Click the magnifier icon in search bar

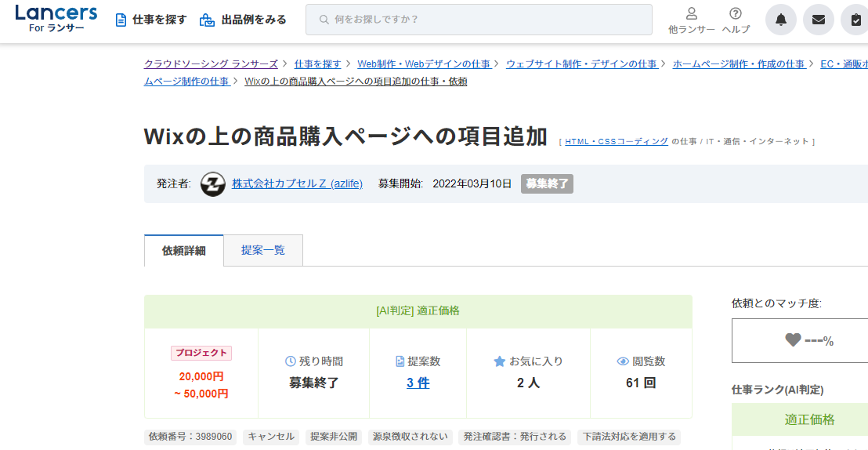pyautogui.click(x=324, y=20)
